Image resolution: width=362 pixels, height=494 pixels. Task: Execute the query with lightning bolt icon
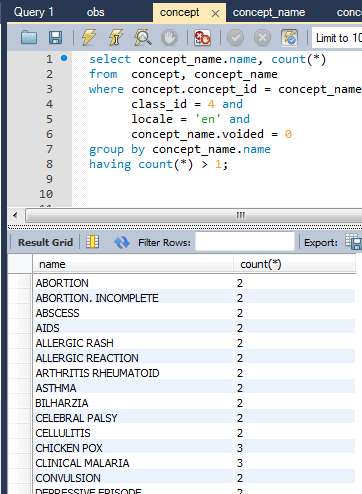(89, 37)
